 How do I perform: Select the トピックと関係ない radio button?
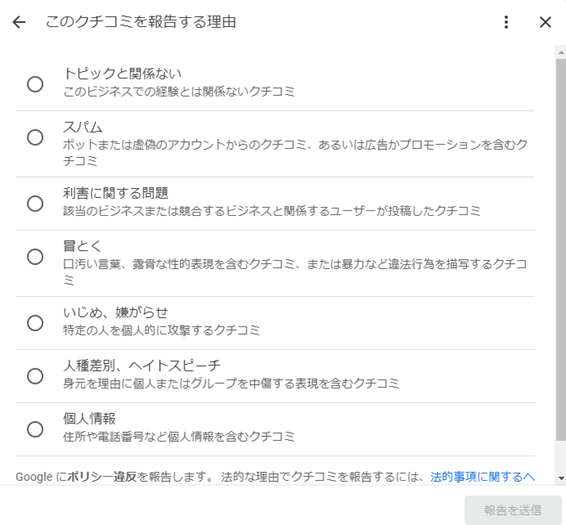pyautogui.click(x=35, y=84)
